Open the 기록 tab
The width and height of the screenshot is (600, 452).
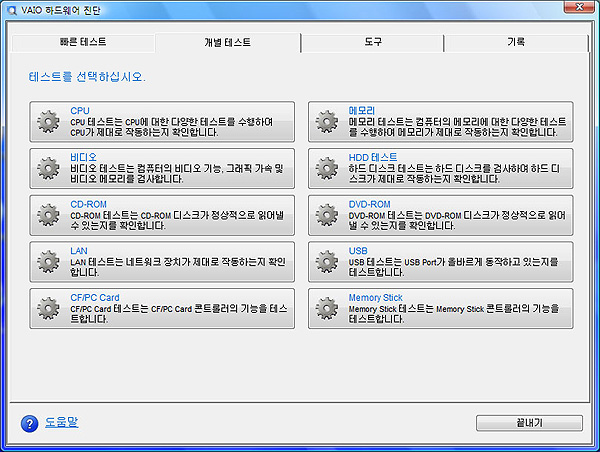point(516,42)
